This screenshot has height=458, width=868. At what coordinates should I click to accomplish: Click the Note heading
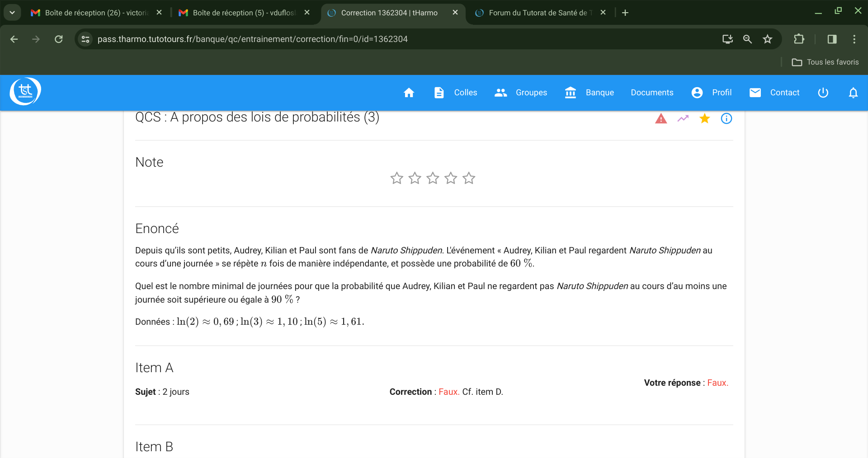pyautogui.click(x=149, y=162)
